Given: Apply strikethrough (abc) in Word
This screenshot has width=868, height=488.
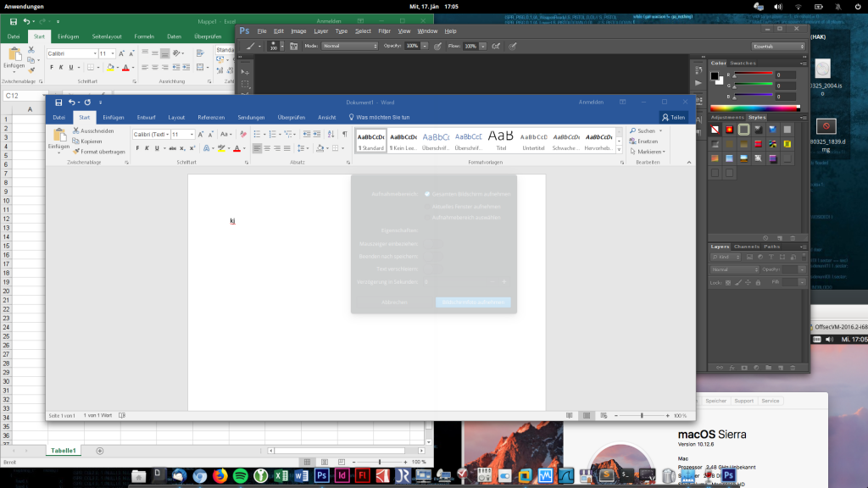Looking at the screenshot, I should click(x=172, y=148).
